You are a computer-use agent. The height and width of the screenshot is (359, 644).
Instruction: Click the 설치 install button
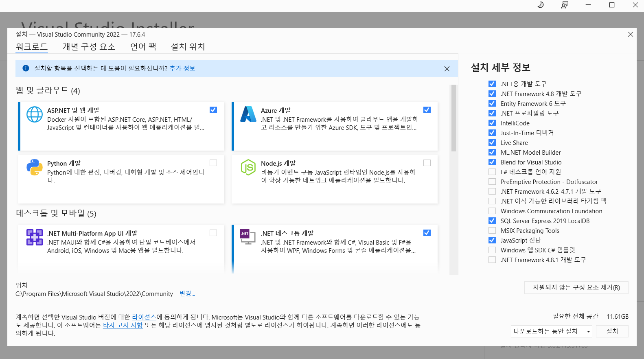tap(612, 331)
